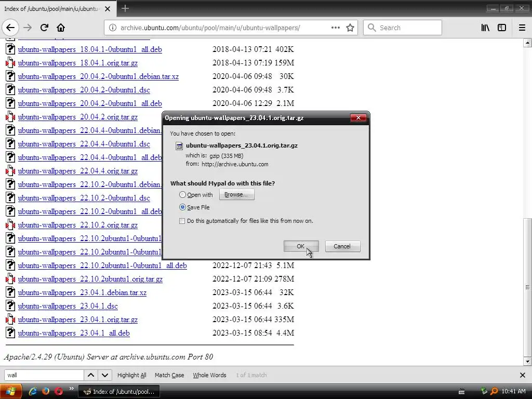The height and width of the screenshot is (399, 532).
Task: Open ubuntu-wallpapers_23.04.1.debian.tar.xz link
Action: [82, 292]
